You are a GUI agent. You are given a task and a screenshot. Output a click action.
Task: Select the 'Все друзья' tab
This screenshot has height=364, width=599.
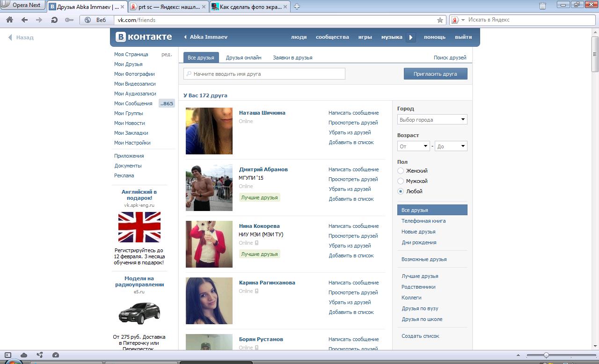(201, 58)
